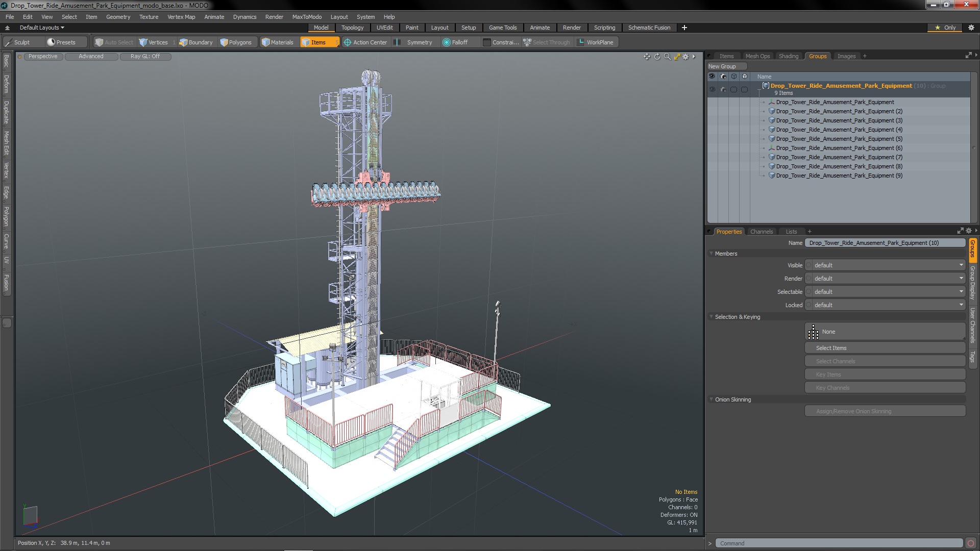Click the Assign/Remove Onion Skinning button
This screenshot has width=980, height=551.
(853, 411)
